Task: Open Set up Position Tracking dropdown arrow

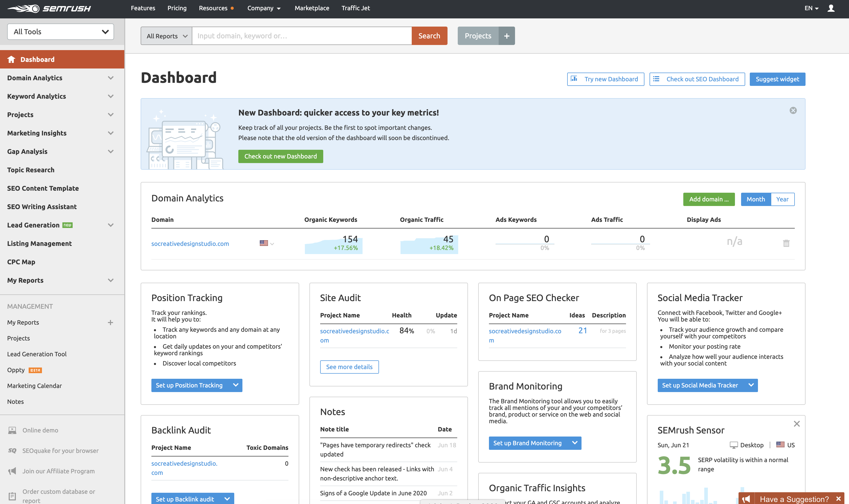Action: [x=236, y=385]
